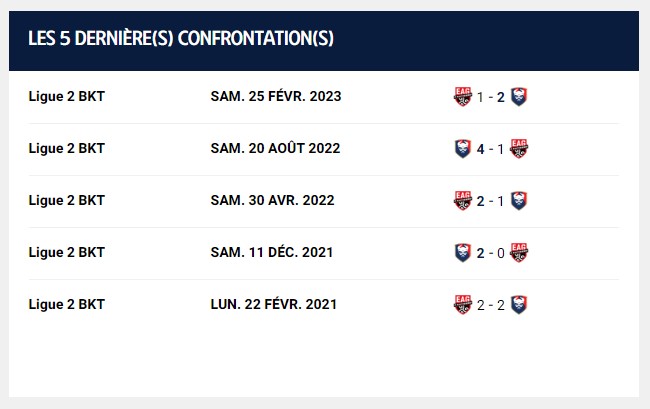
Task: Click the SAM. 20 AOÛT 2022 date
Action: [275, 148]
